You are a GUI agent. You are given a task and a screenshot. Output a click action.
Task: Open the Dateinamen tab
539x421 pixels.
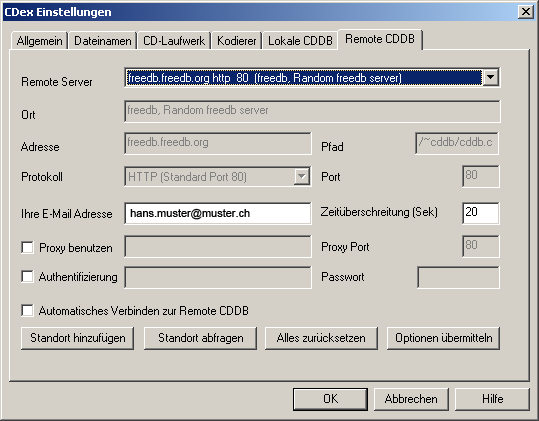(102, 41)
